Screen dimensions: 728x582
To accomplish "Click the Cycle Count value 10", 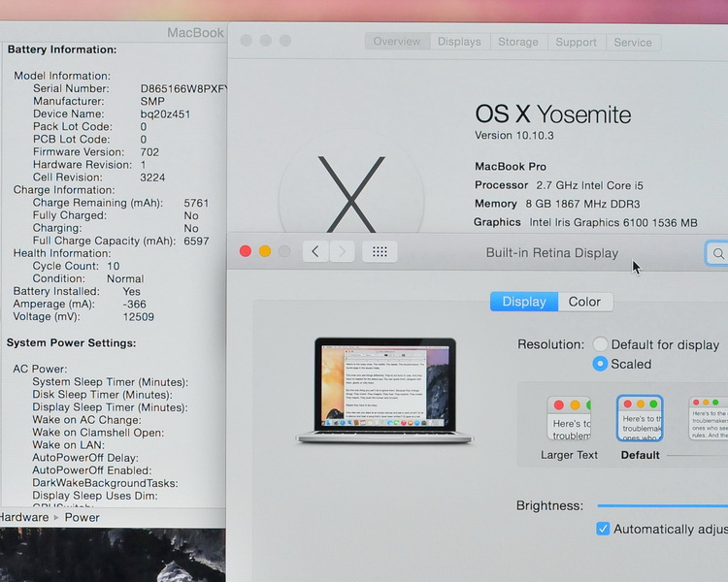I will [x=114, y=266].
